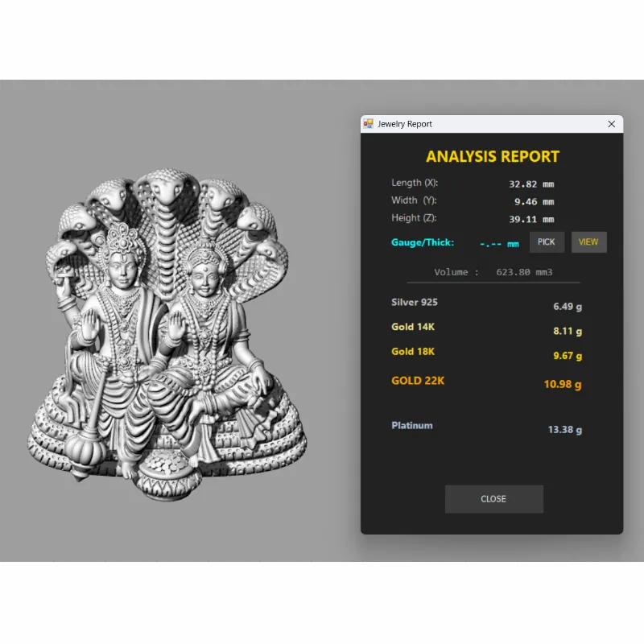644x644 pixels.
Task: Click the Platinum weight 13.38 g
Action: pos(564,430)
